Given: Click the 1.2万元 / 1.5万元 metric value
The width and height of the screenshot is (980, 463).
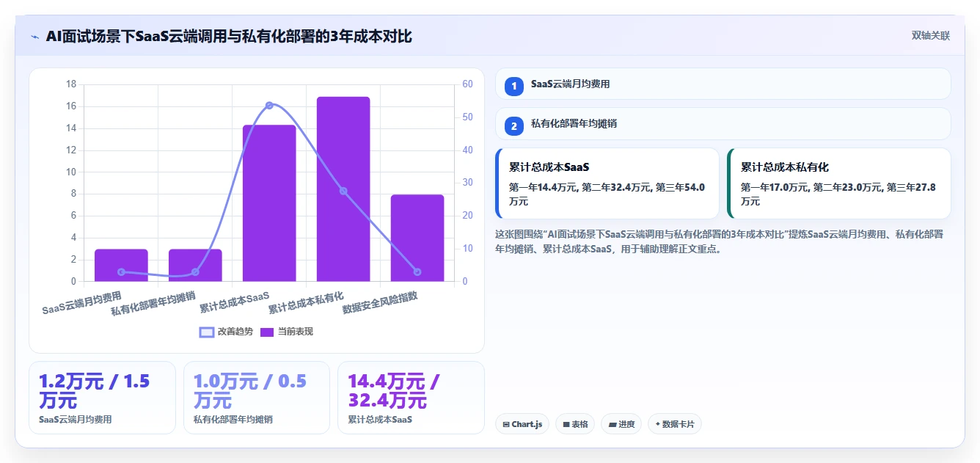Looking at the screenshot, I should click(94, 391).
